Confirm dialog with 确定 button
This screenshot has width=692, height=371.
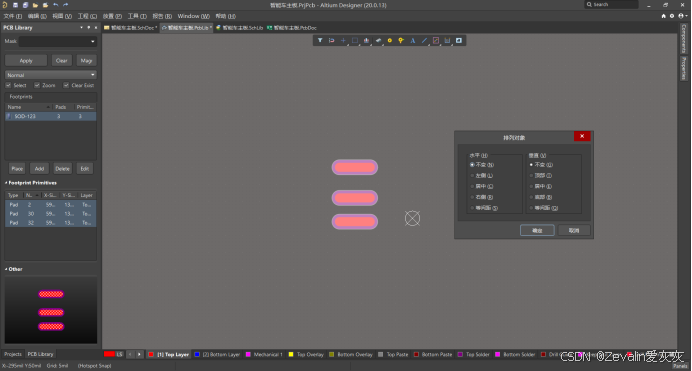click(x=537, y=230)
